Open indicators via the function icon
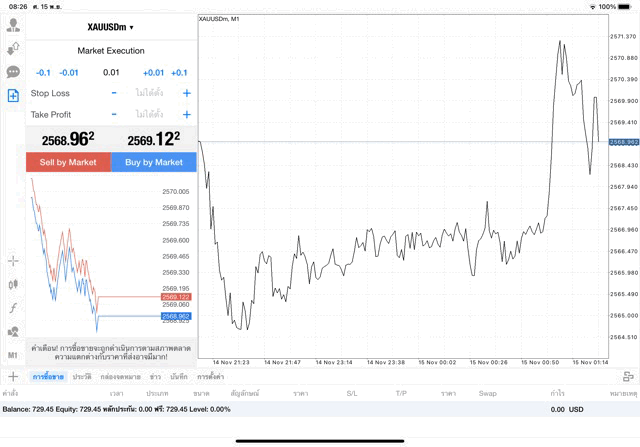Screen dimensions: 640x447 [13, 307]
